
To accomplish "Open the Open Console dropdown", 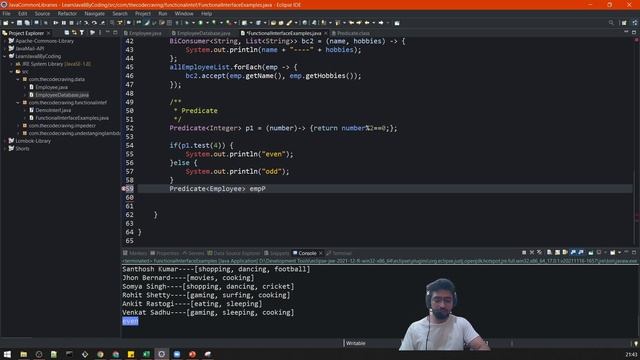I will [x=619, y=253].
